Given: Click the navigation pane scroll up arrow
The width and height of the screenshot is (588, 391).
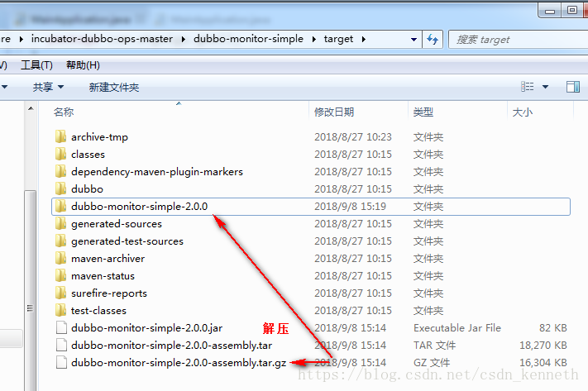Looking at the screenshot, I should tap(31, 109).
